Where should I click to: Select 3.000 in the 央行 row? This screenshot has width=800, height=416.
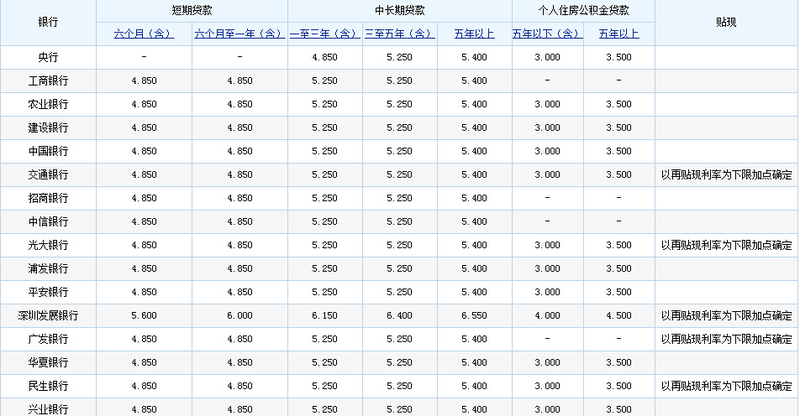[547, 57]
